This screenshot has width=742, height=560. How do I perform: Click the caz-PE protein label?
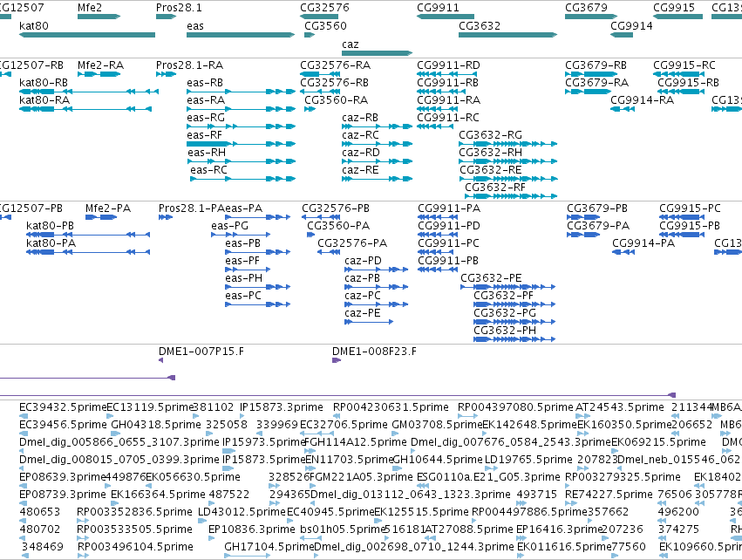point(363,313)
